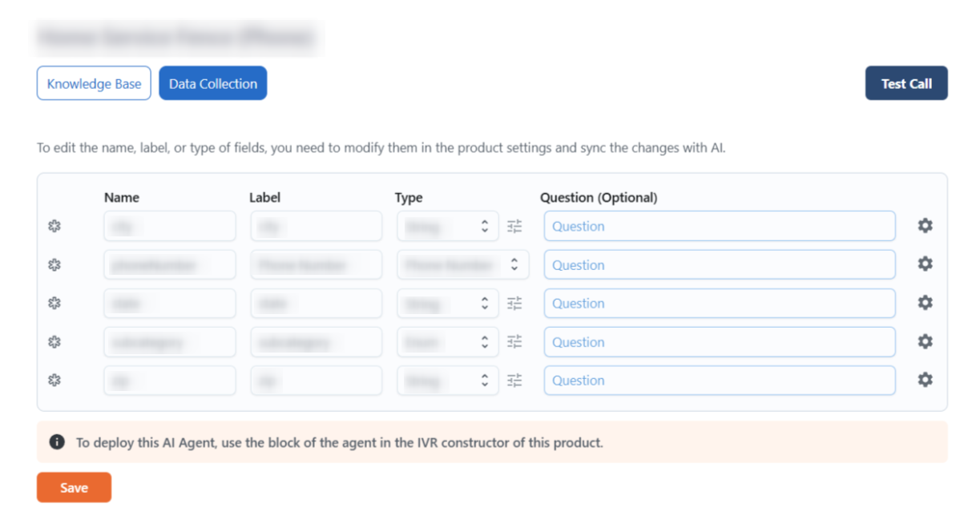Open the Type dropdown in the last row
The image size is (980, 516).
tap(447, 381)
